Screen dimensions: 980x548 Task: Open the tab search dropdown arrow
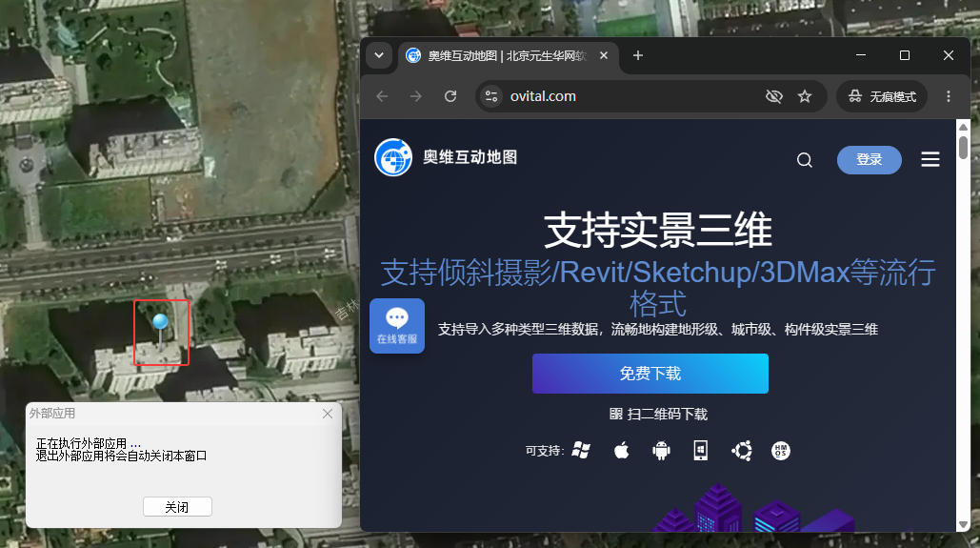tap(379, 55)
